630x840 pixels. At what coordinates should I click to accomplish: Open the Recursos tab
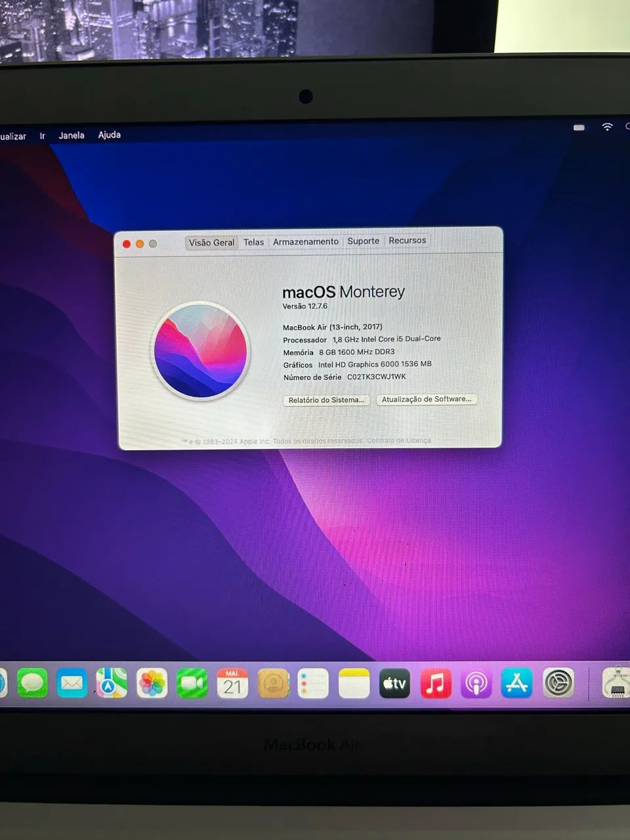tap(407, 240)
